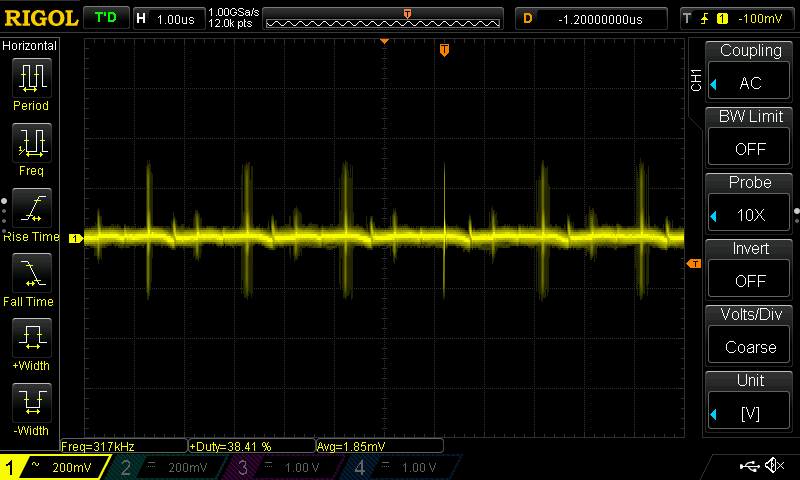Viewport: 800px width, 480px height.
Task: Click the rising edge trigger icon
Action: tap(705, 19)
